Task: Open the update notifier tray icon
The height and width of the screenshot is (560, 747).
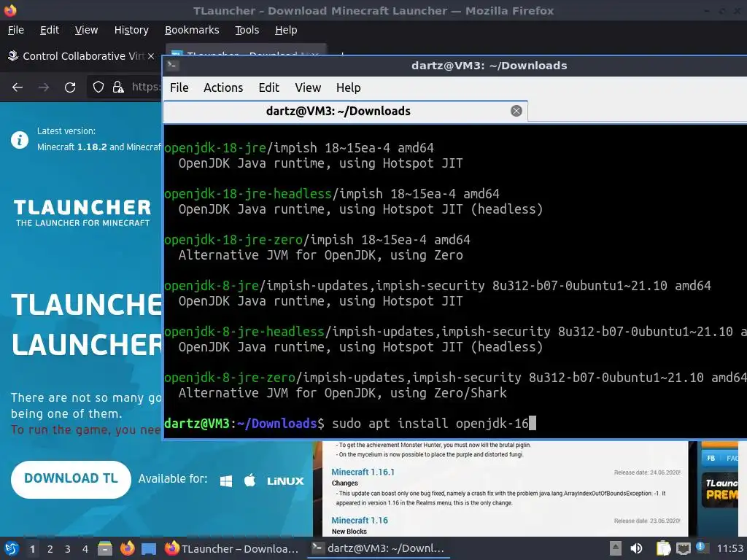Action: coord(701,548)
